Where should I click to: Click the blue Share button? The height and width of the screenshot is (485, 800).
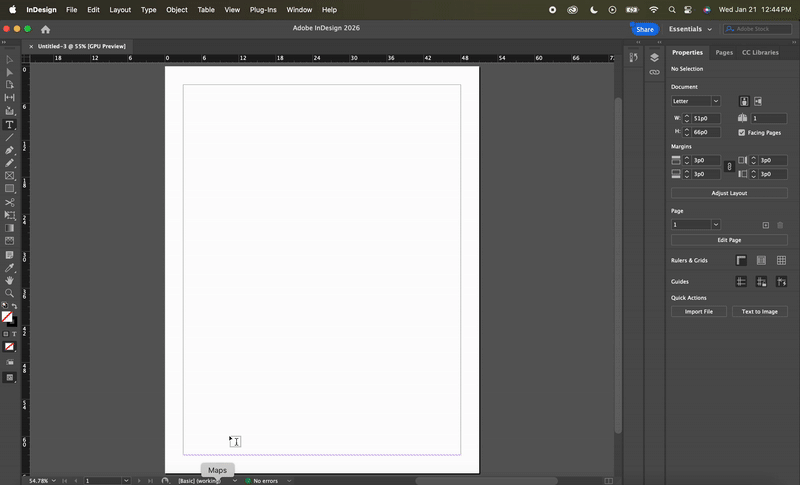644,29
